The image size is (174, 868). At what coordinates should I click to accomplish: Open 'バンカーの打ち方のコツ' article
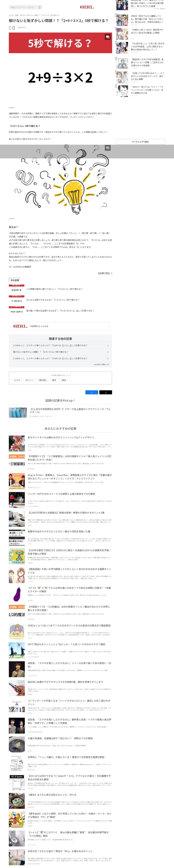point(61,494)
